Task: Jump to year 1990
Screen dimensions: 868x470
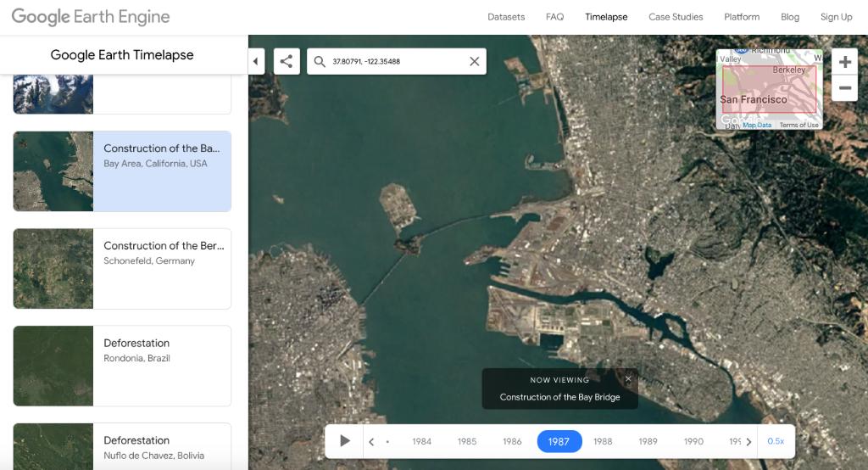Action: [693, 441]
